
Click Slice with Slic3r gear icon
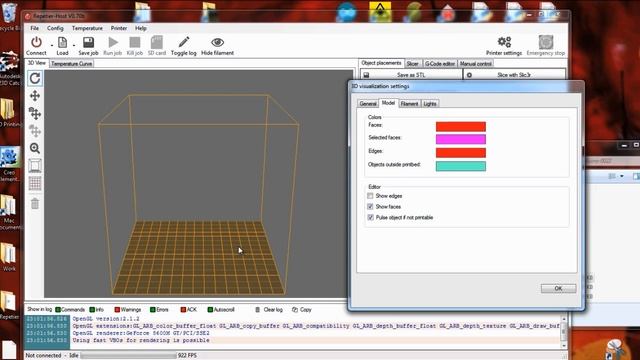(x=469, y=75)
